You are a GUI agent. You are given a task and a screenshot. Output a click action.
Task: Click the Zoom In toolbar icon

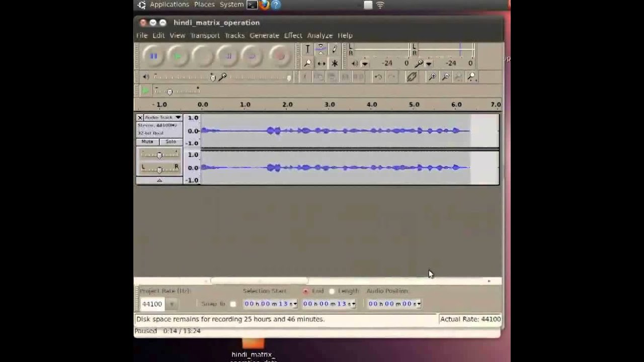[432, 77]
